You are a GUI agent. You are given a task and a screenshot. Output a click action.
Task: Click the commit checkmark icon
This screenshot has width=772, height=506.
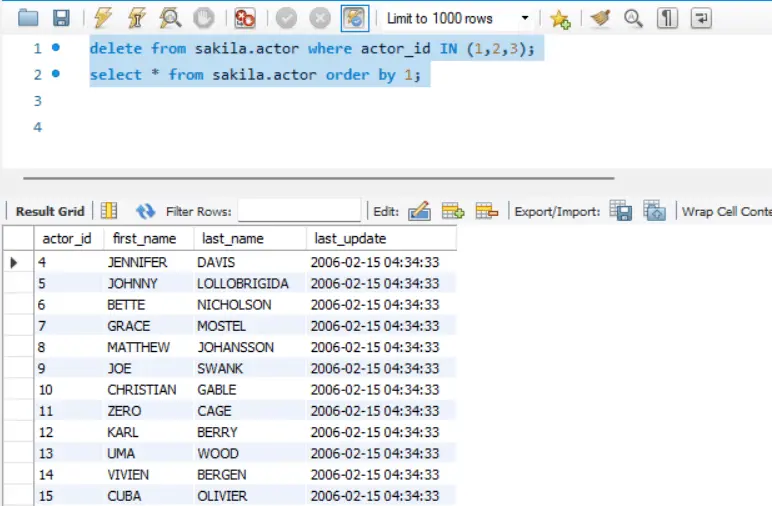[286, 18]
